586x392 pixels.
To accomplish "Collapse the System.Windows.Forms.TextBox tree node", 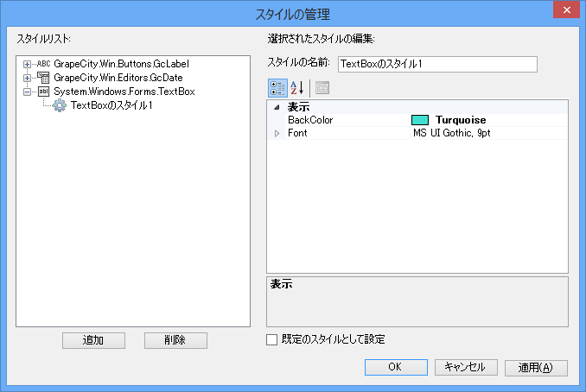I will [27, 92].
